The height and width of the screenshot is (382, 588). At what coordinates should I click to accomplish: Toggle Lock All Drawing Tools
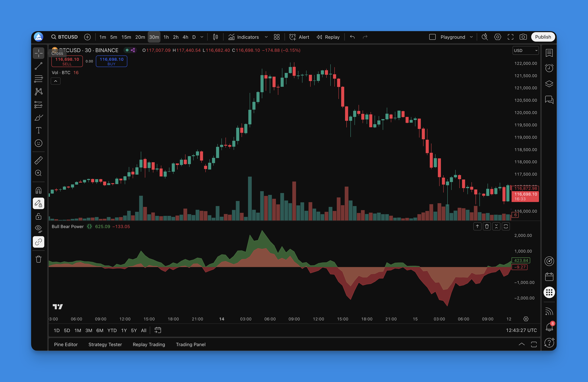pos(39,216)
